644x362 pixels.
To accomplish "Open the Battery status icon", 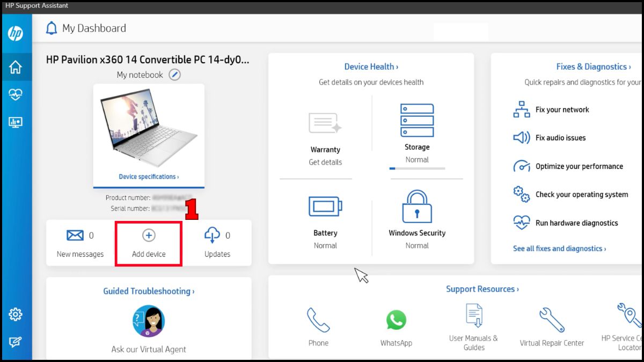I will [325, 206].
